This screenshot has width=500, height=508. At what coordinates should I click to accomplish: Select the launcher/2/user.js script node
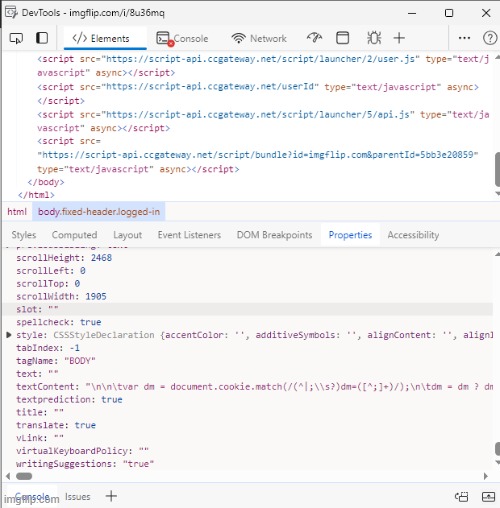click(263, 66)
